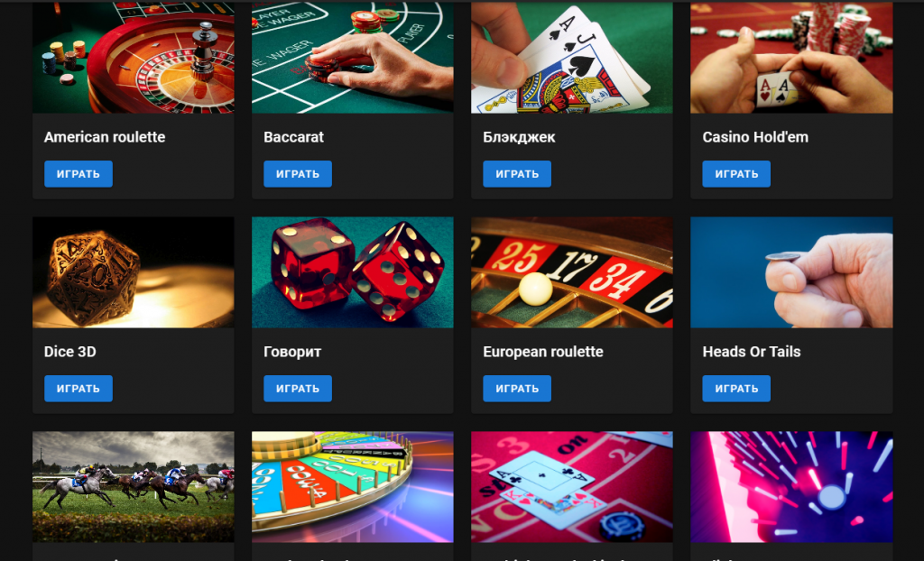Click ИГРАТЬ button under Блэкджек
924x561 pixels.
click(x=517, y=174)
